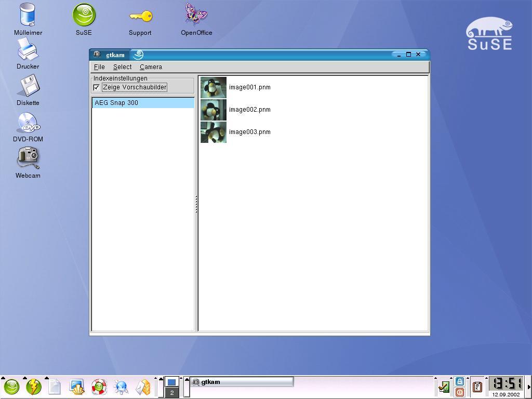Maximize the gtkam window
The width and height of the screenshot is (532, 399).
coord(408,54)
